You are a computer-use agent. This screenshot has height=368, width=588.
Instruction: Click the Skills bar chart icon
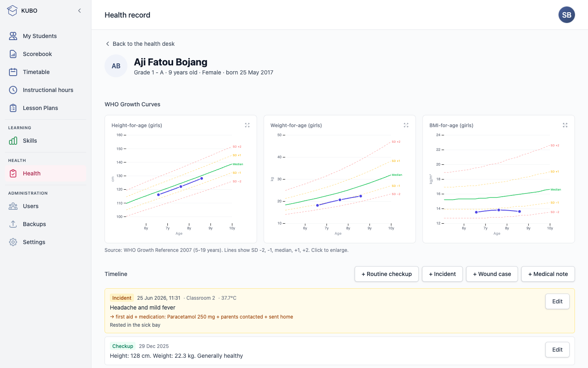[13, 141]
